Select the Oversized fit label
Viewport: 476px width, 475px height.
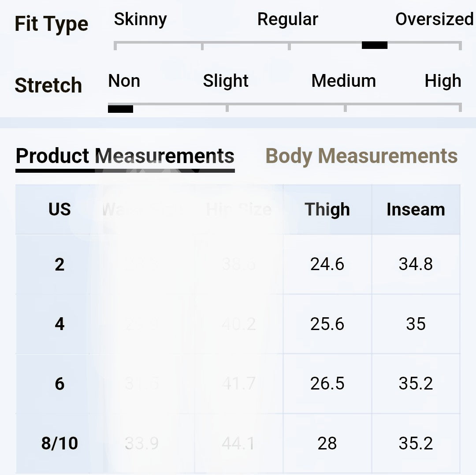[435, 19]
